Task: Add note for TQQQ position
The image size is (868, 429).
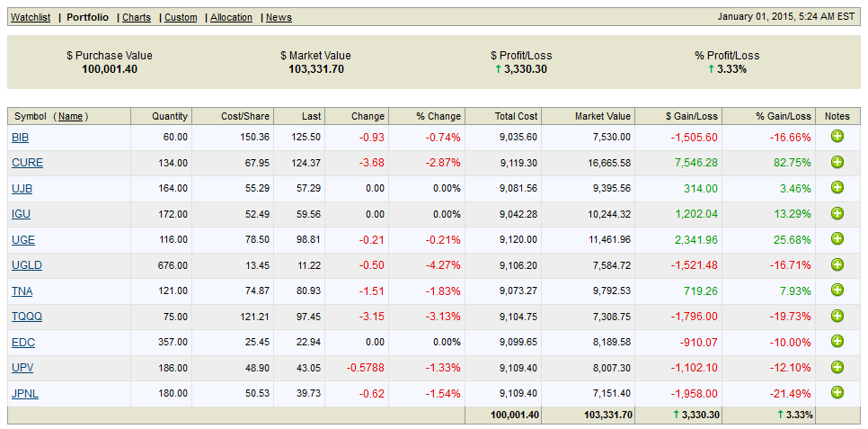Action: pos(837,316)
